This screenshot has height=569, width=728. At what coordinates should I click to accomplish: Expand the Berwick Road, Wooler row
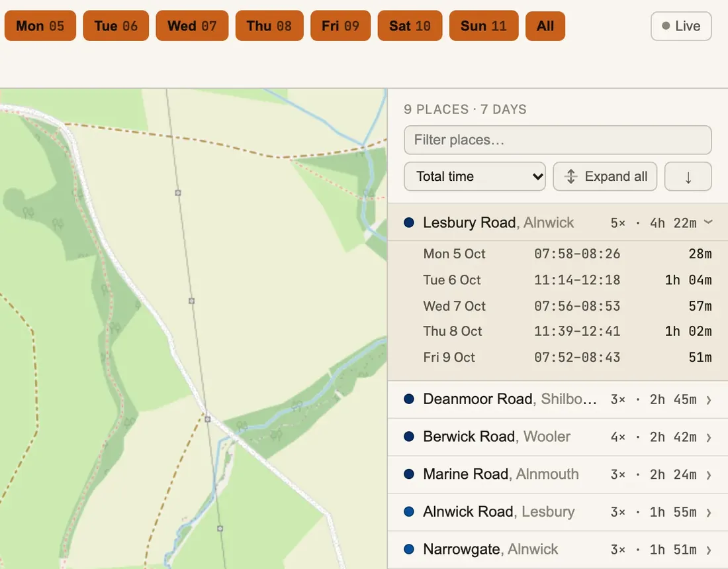[558, 437]
